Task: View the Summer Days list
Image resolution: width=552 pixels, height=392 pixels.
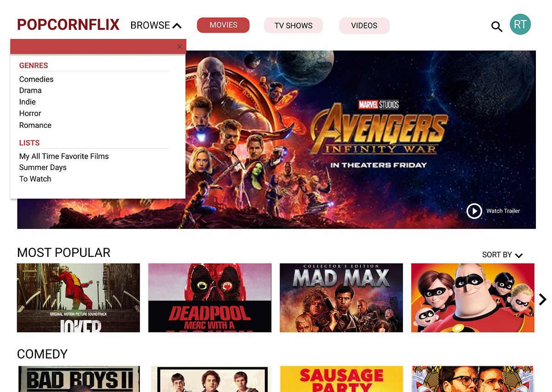Action: pyautogui.click(x=43, y=167)
